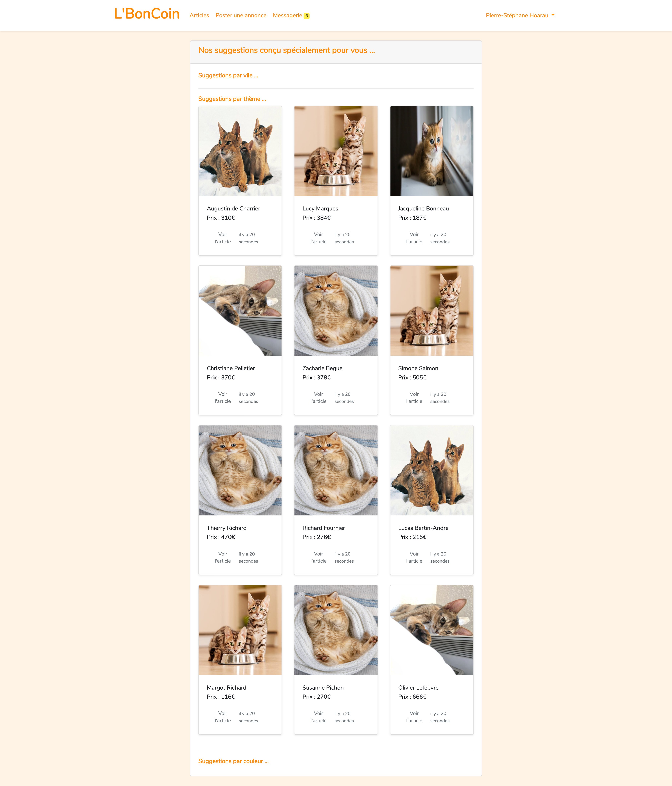Select Christiane Pelletier's listing image

[x=240, y=311]
